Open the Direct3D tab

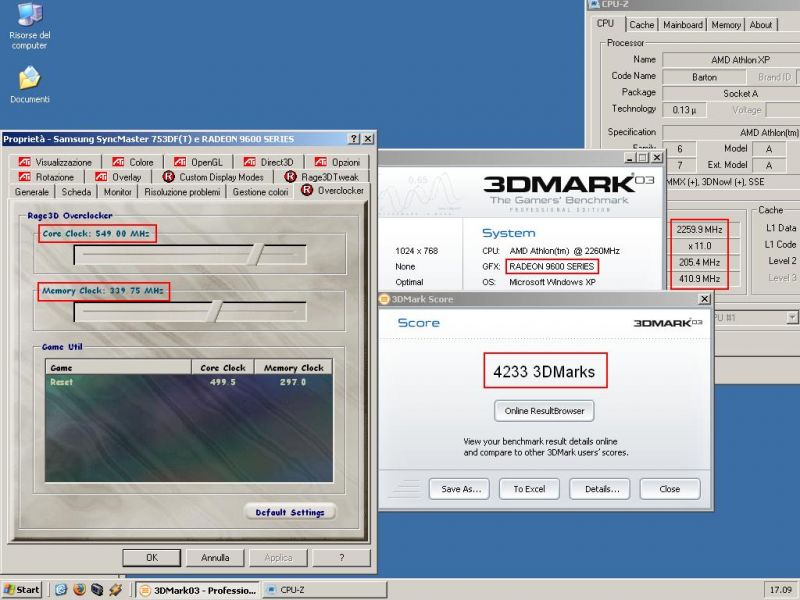268,162
